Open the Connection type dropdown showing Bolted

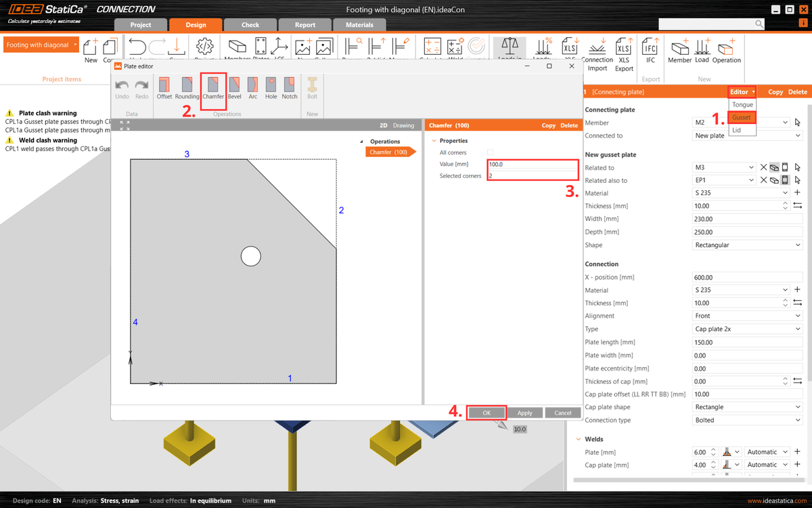click(x=747, y=419)
